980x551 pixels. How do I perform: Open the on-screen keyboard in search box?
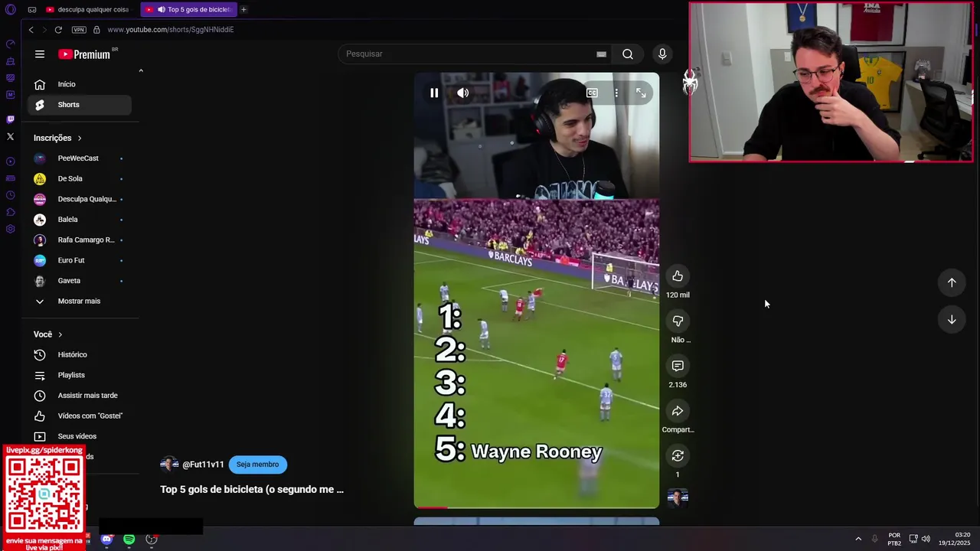601,54
